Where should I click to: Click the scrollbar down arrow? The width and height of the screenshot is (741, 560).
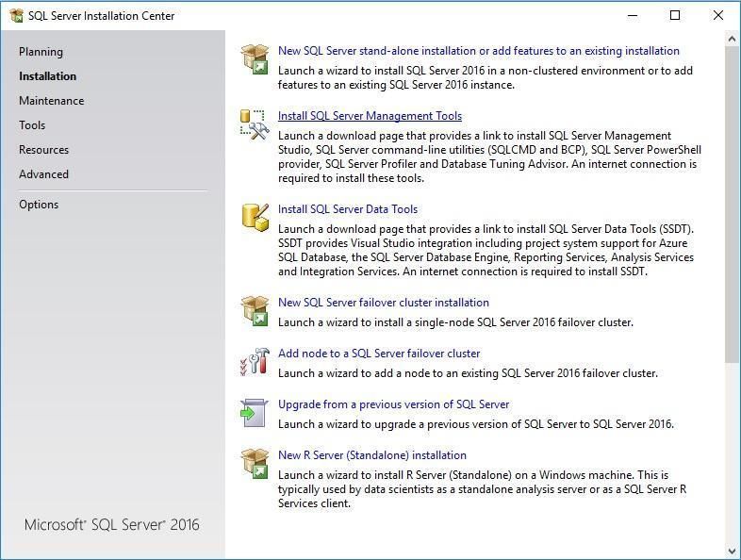tap(732, 552)
